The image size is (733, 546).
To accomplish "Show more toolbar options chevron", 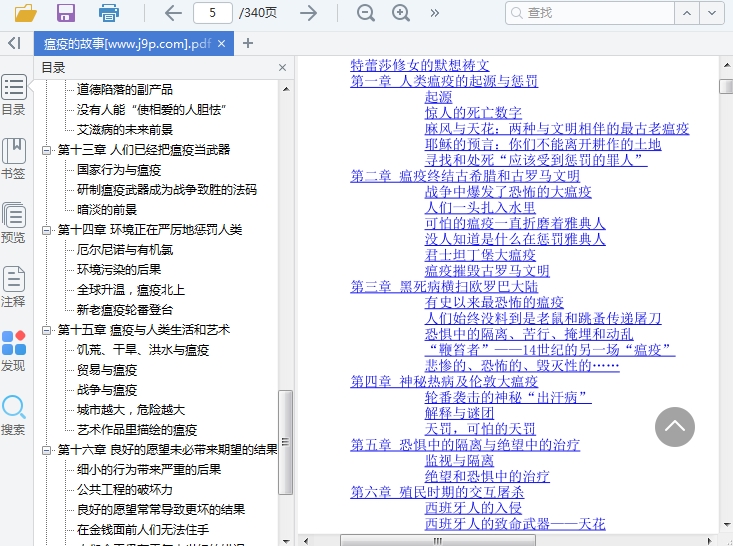I will pos(435,13).
